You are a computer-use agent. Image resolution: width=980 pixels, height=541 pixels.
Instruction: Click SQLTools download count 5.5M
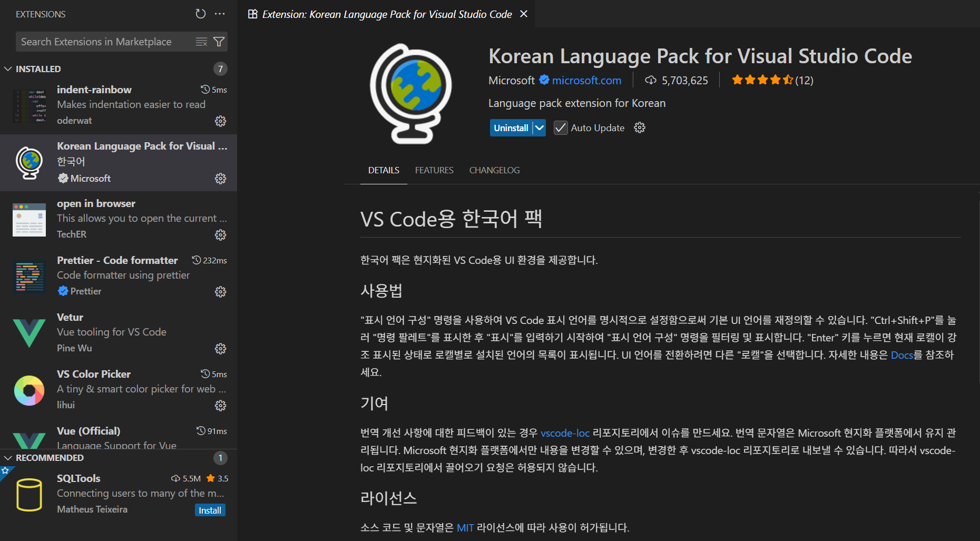[x=186, y=478]
